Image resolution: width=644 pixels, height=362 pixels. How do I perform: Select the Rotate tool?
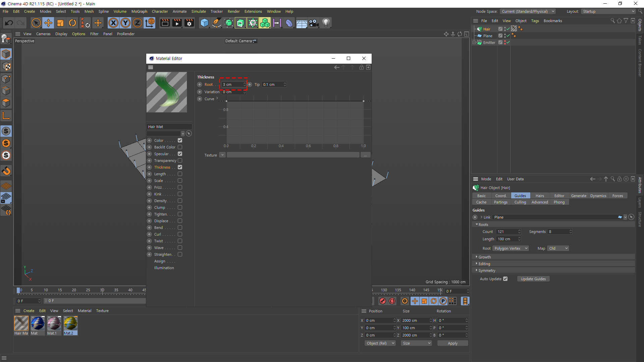click(72, 23)
